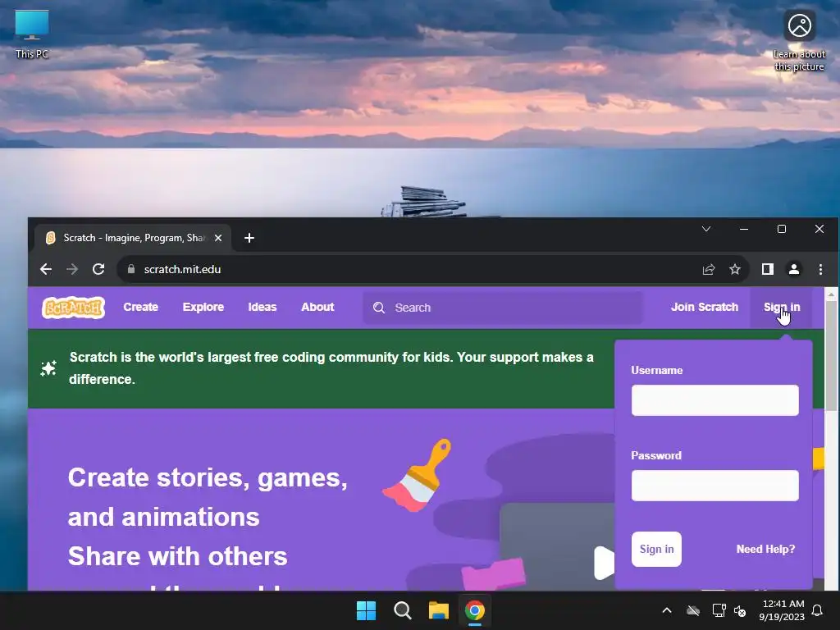Play the intro video on the homepage
Screen dimensions: 840x630
(x=605, y=563)
